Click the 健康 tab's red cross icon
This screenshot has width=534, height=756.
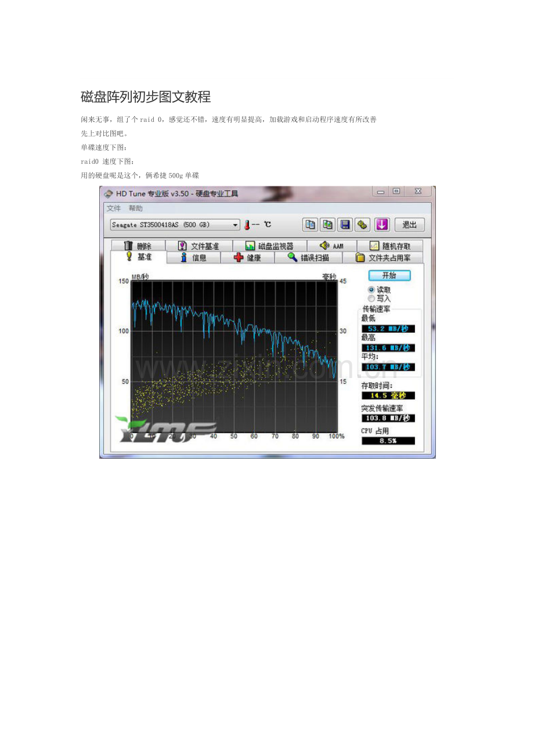239,257
